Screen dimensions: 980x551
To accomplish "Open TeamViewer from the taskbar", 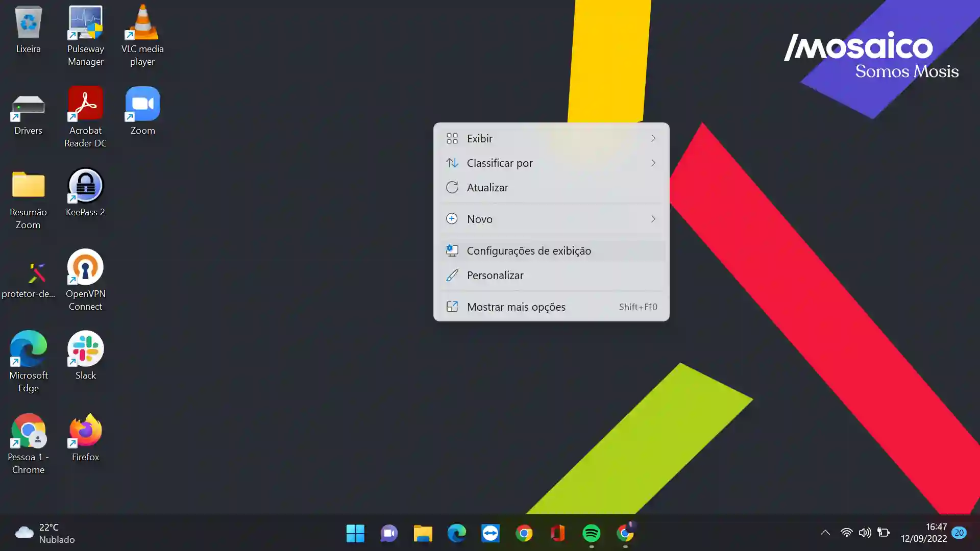I will point(490,533).
